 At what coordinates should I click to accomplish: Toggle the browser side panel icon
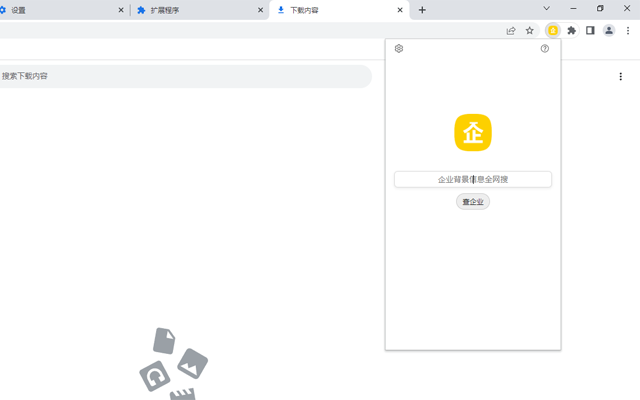(590, 31)
